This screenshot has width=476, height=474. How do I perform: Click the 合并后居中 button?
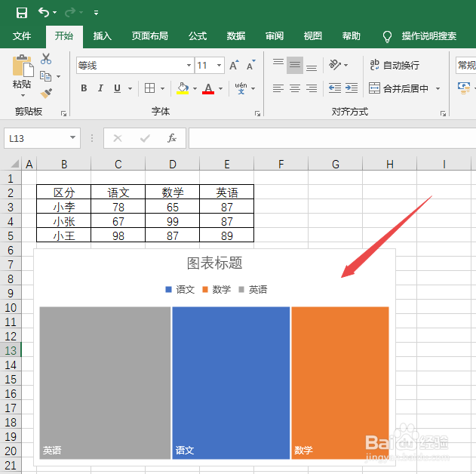[398, 88]
